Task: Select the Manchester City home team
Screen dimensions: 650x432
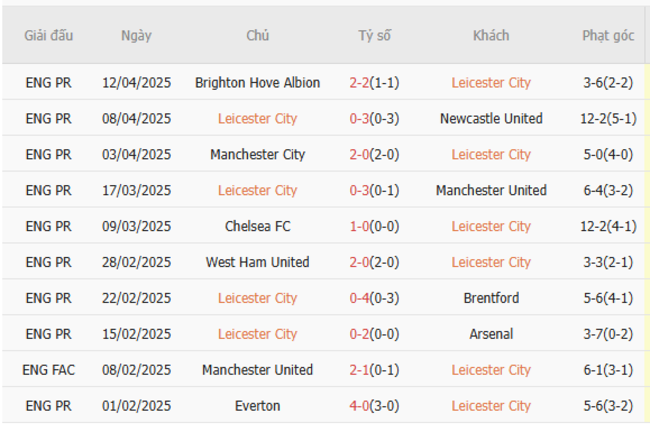Action: 257,155
